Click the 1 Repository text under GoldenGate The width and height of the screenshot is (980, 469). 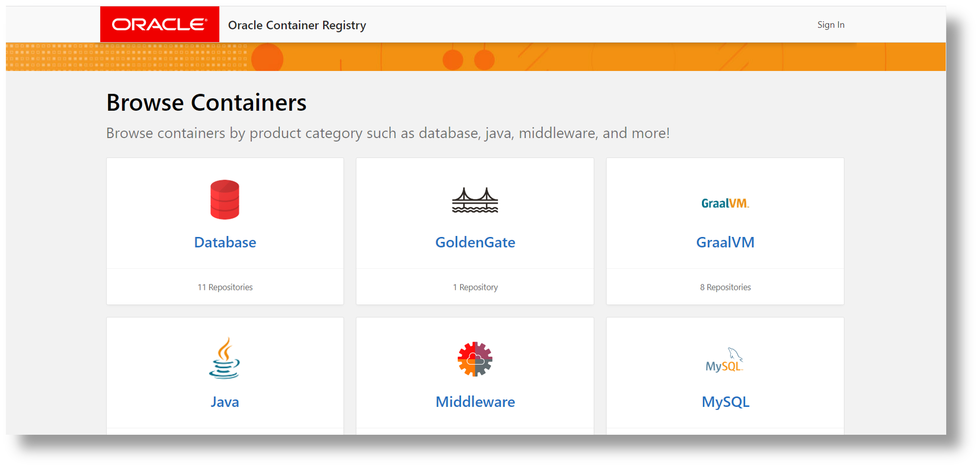pos(475,287)
